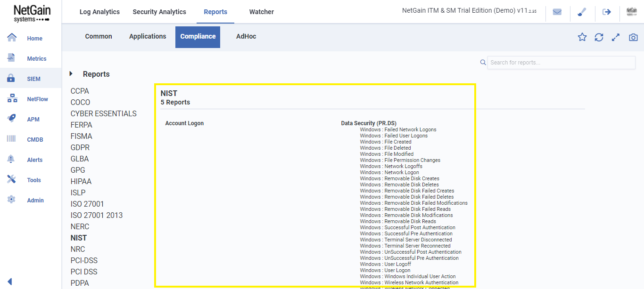Click the Tools wrench icon
The width and height of the screenshot is (644, 289).
tap(11, 179)
